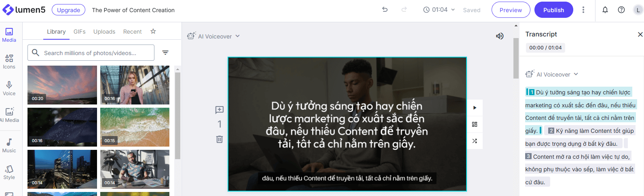This screenshot has width=644, height=196.
Task: Click the undo arrow icon
Action: [x=384, y=10]
